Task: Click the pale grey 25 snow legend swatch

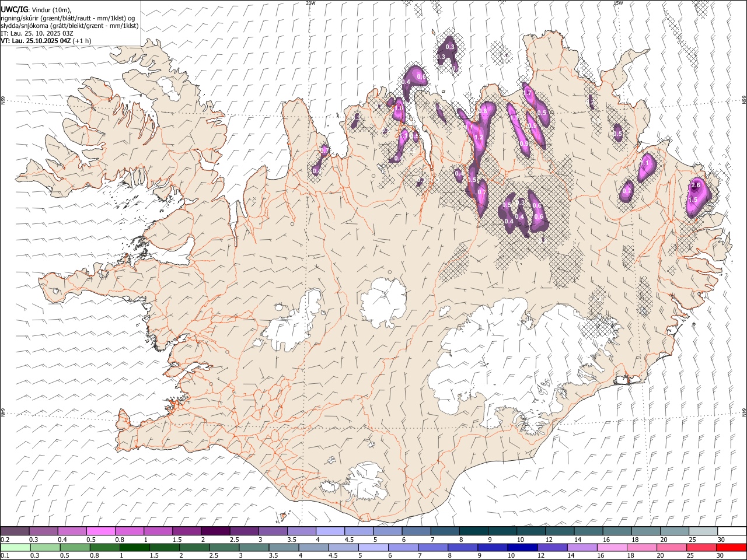Action: [703, 531]
